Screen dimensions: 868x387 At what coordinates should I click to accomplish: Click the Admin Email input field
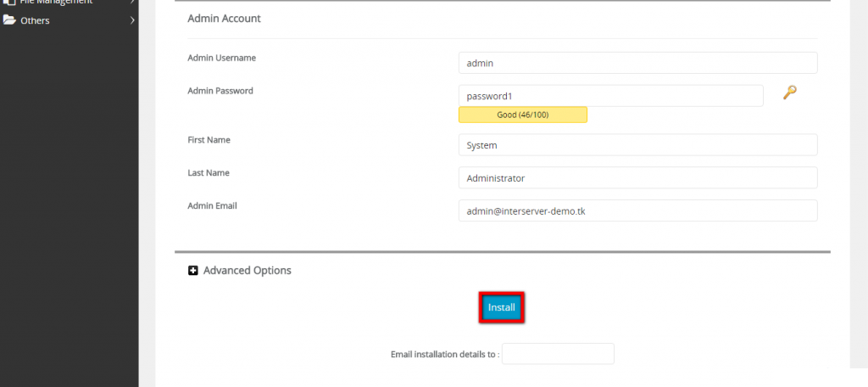tap(637, 210)
